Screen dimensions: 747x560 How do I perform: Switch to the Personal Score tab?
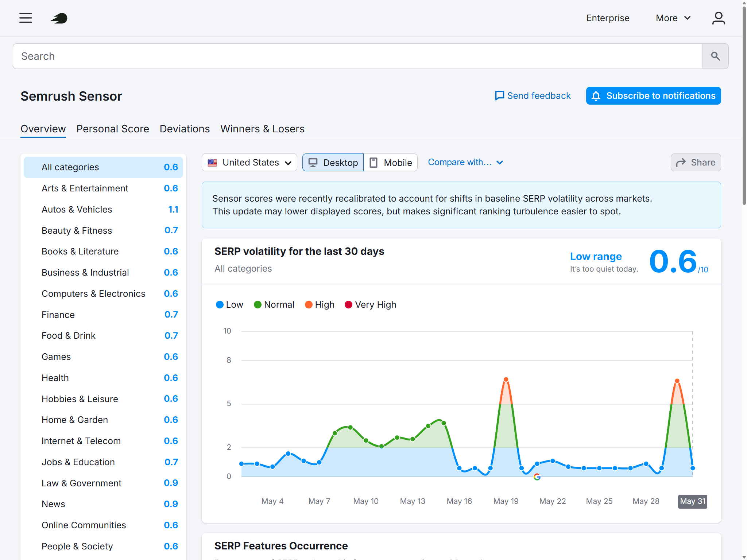(113, 129)
